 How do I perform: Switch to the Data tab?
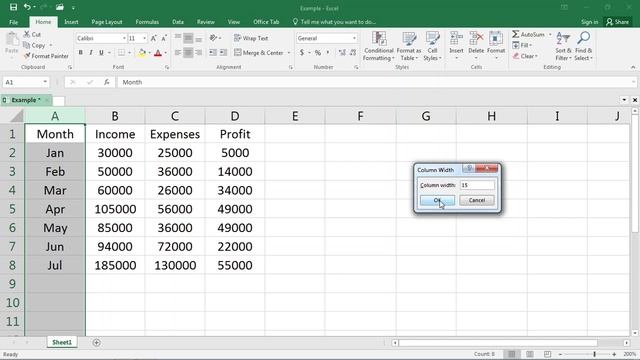(178, 22)
